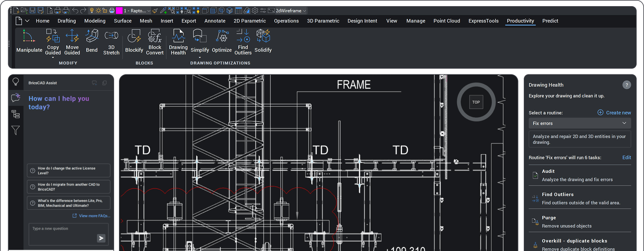This screenshot has width=644, height=251.
Task: Click the Save disk icon
Action: (x=32, y=11)
